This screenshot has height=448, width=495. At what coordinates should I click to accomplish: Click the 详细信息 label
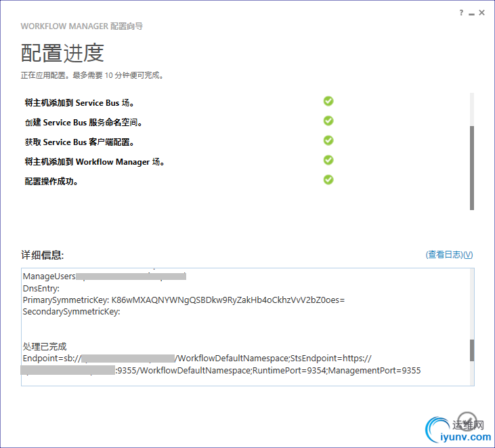coord(42,255)
